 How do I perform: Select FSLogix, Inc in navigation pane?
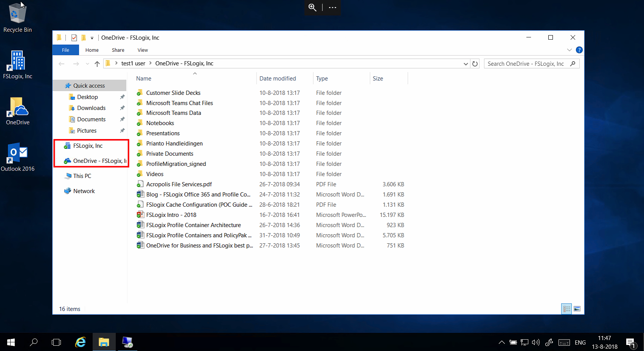point(88,146)
